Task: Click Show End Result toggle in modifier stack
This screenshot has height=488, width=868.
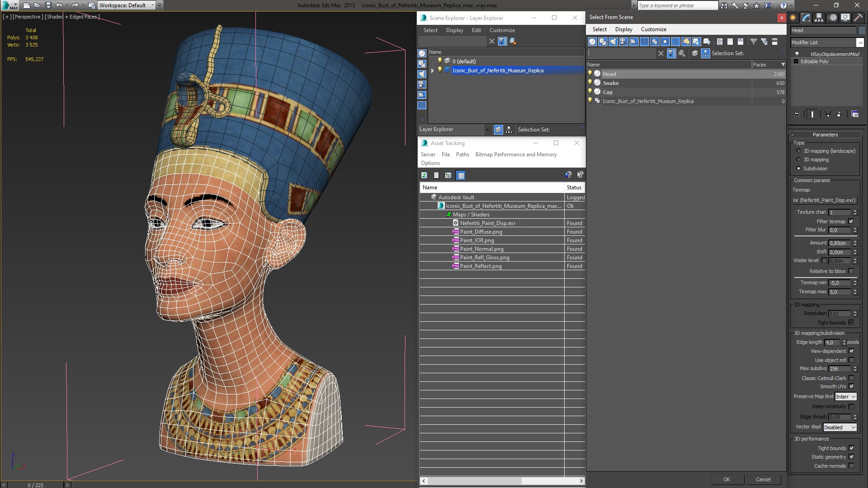Action: [812, 114]
